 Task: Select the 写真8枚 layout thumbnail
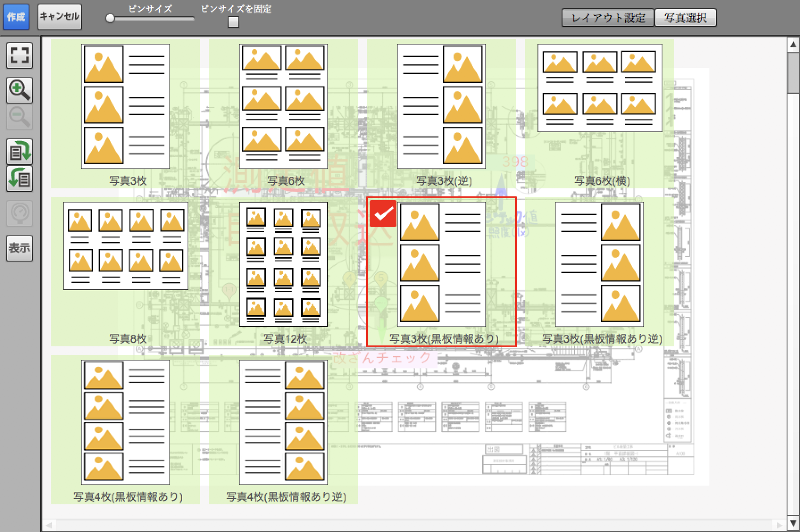click(x=125, y=245)
